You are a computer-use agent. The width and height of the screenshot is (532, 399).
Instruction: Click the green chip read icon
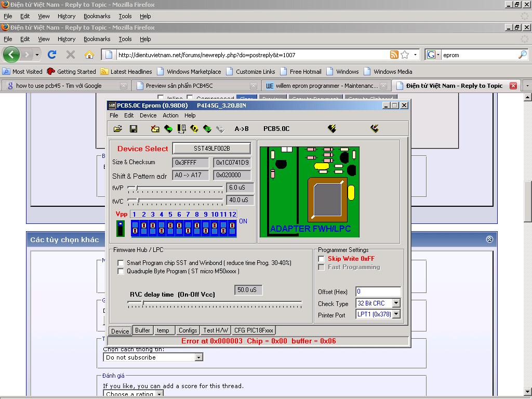coord(168,129)
